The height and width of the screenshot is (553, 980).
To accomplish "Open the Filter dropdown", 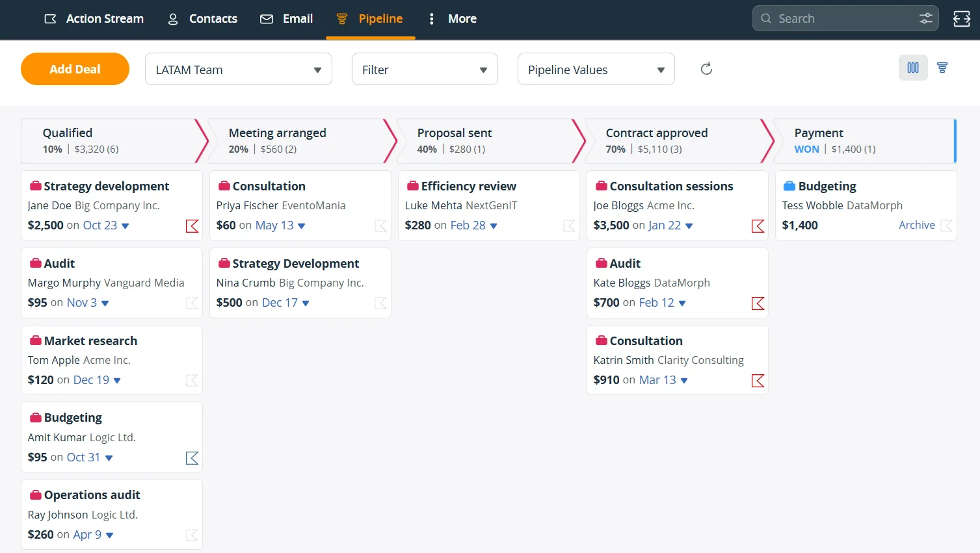I will coord(425,70).
